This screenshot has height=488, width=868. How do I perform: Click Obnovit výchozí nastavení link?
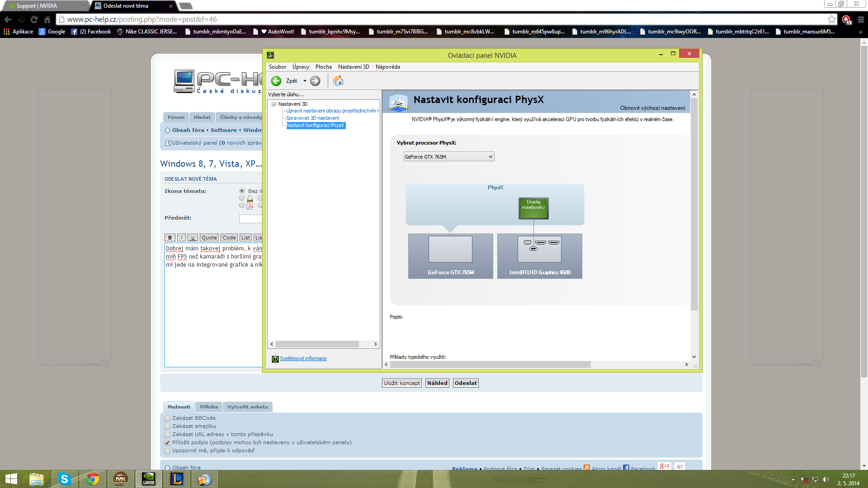tap(652, 108)
